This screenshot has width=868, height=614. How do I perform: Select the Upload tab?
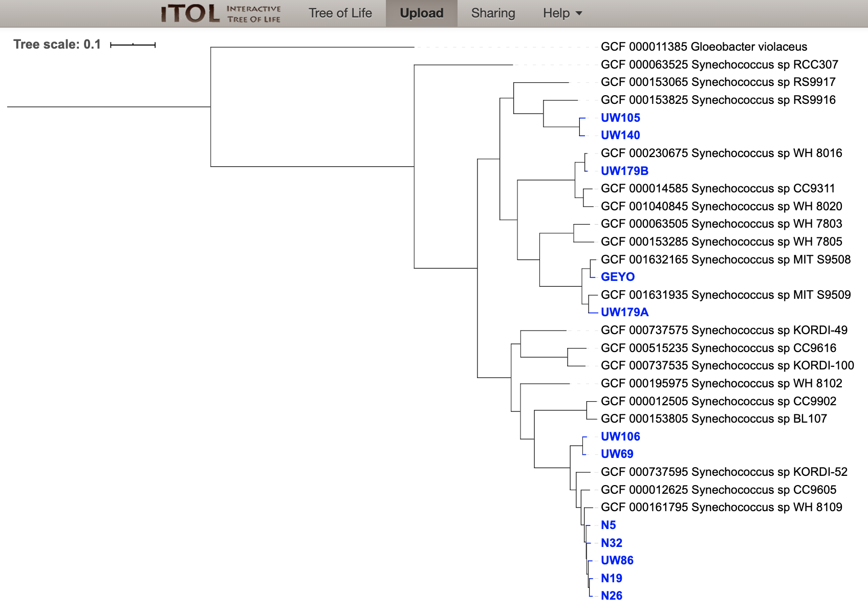[422, 13]
